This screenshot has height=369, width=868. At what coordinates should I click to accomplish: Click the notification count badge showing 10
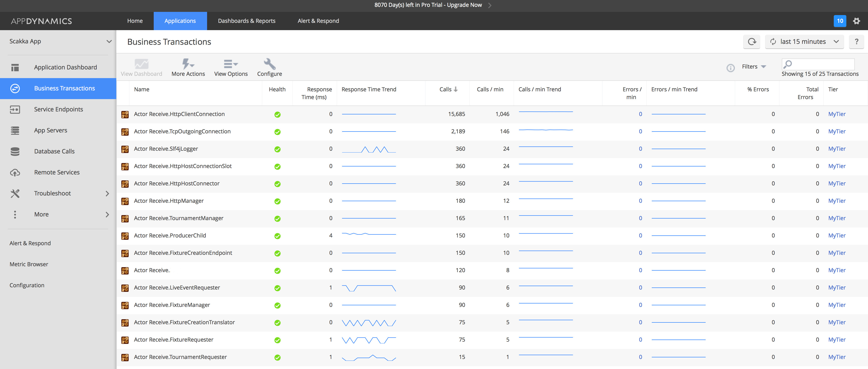840,21
